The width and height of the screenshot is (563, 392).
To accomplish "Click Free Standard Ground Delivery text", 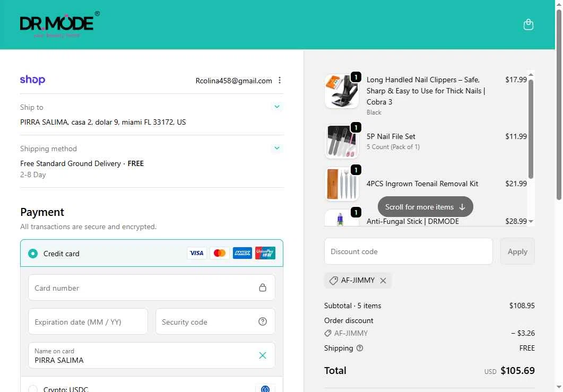I will [71, 163].
